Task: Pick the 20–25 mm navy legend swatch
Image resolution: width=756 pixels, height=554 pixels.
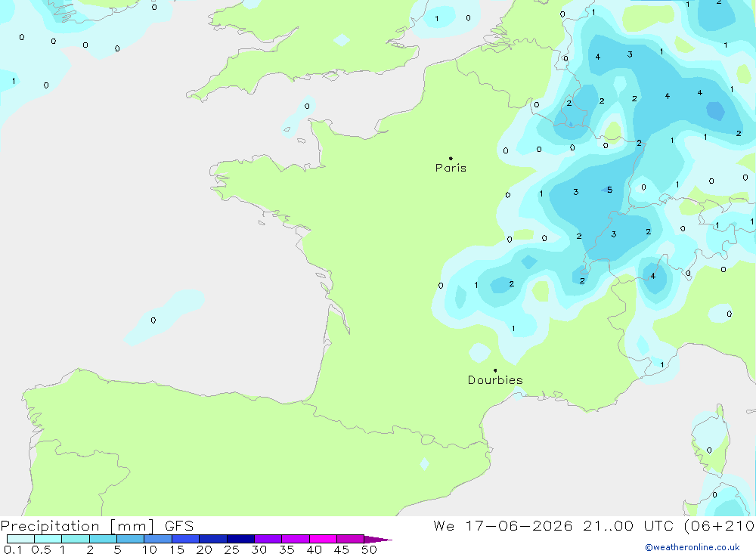Action: (x=212, y=539)
